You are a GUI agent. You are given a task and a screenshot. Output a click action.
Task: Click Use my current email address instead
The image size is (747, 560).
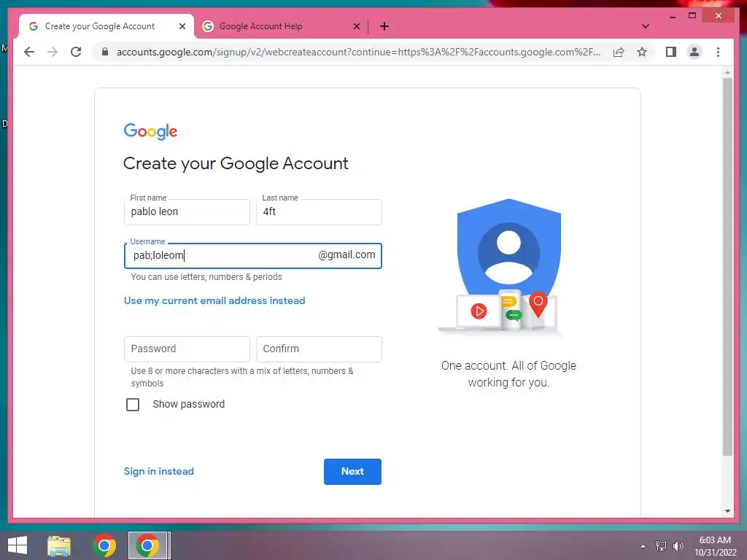pos(214,300)
